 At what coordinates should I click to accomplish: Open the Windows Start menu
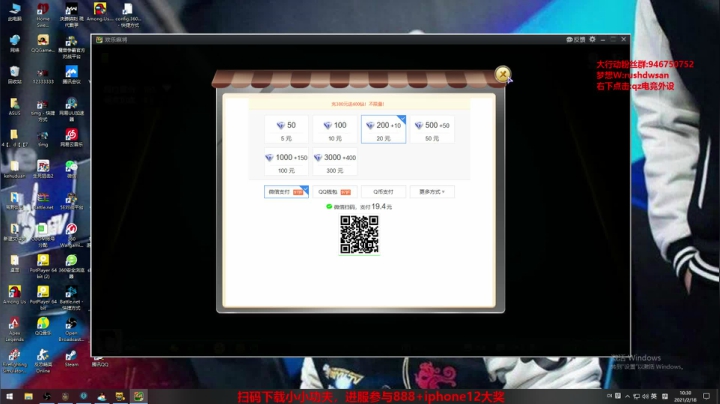pos(9,396)
